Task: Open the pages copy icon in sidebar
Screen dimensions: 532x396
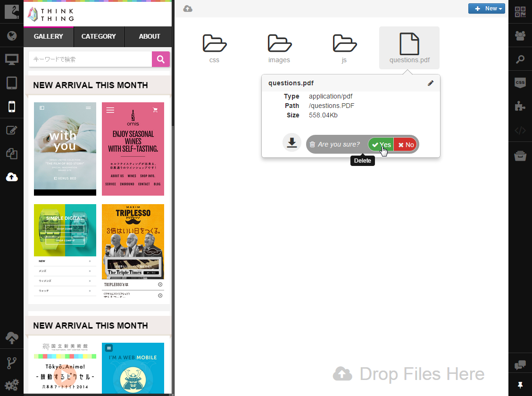Action: 12,154
